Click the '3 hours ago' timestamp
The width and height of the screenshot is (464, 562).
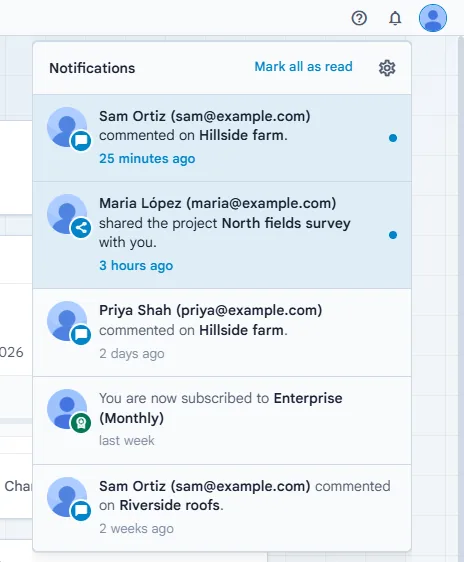(x=136, y=266)
